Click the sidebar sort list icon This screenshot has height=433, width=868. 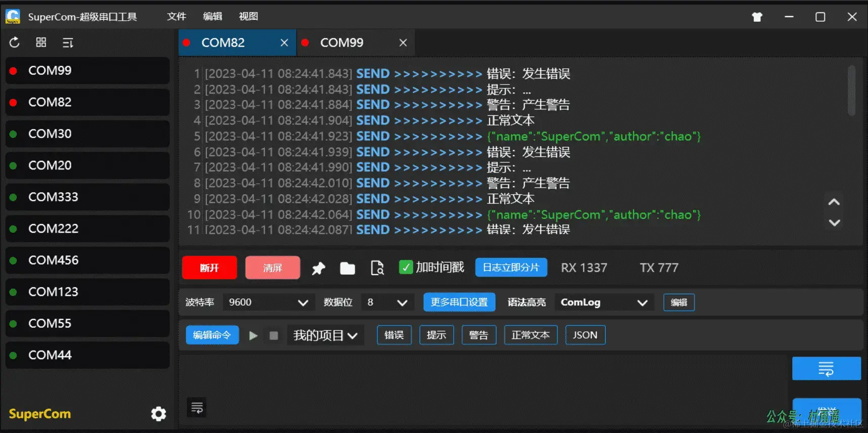click(68, 43)
